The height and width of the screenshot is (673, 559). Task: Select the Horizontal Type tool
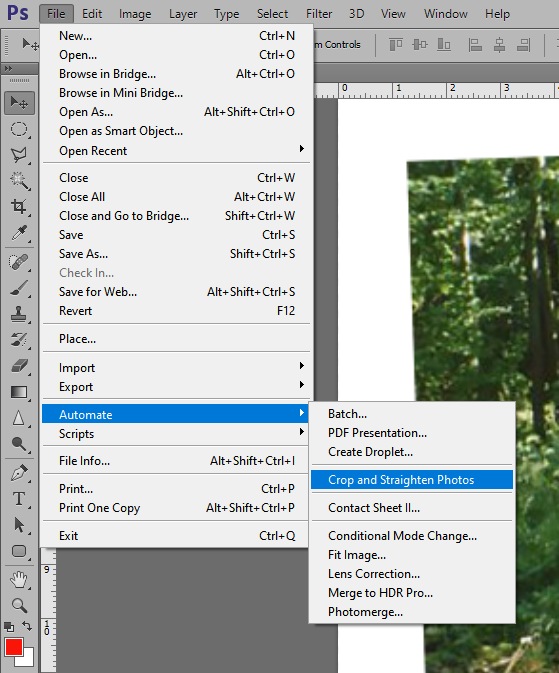(x=19, y=499)
